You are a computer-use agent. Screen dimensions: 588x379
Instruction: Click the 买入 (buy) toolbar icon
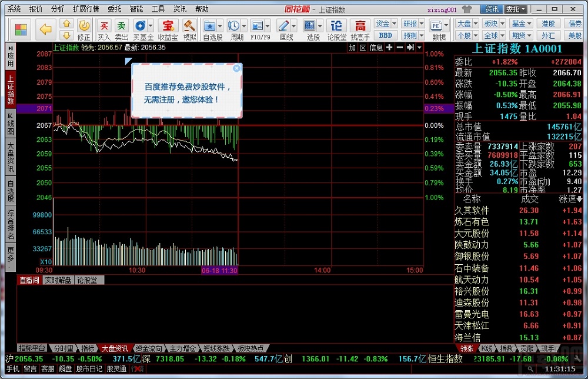104,26
